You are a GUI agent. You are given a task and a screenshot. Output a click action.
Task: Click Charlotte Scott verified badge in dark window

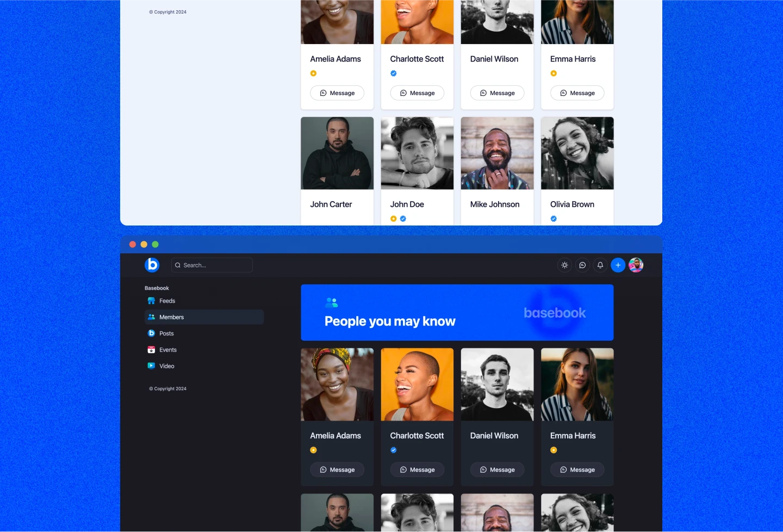click(x=394, y=450)
